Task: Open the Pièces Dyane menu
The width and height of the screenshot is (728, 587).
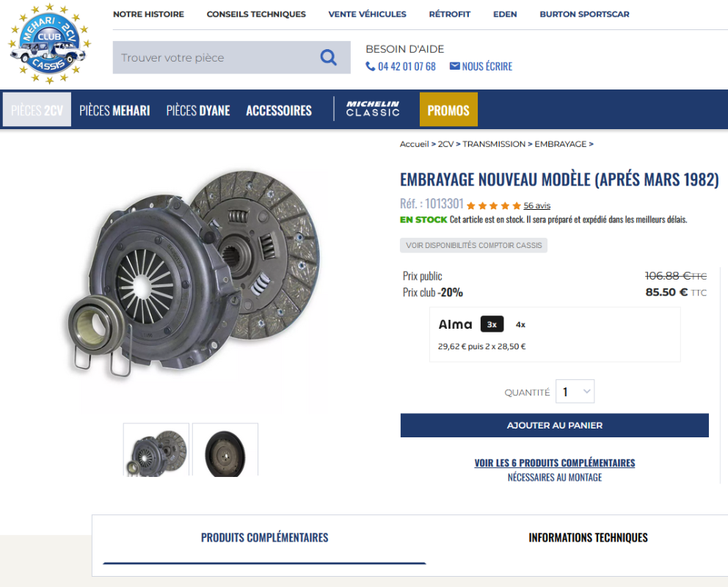Action: [198, 111]
